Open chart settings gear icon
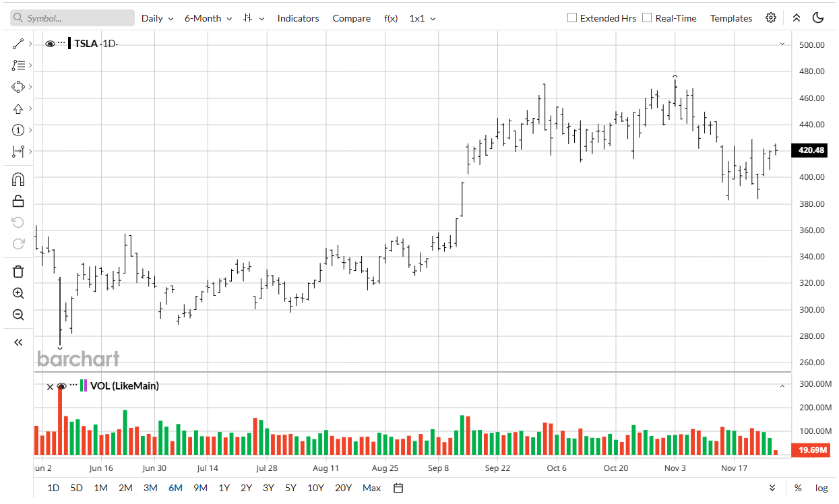This screenshot has width=839, height=504. pos(771,18)
